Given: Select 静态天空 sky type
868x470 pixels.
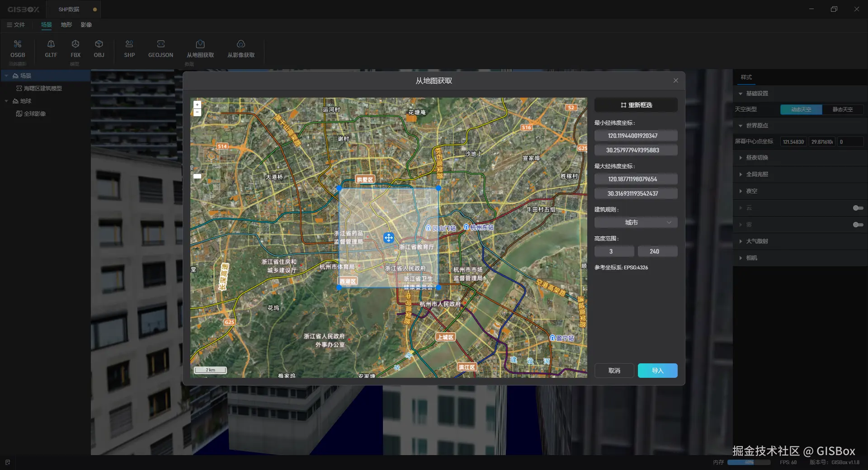Looking at the screenshot, I should click(x=843, y=109).
